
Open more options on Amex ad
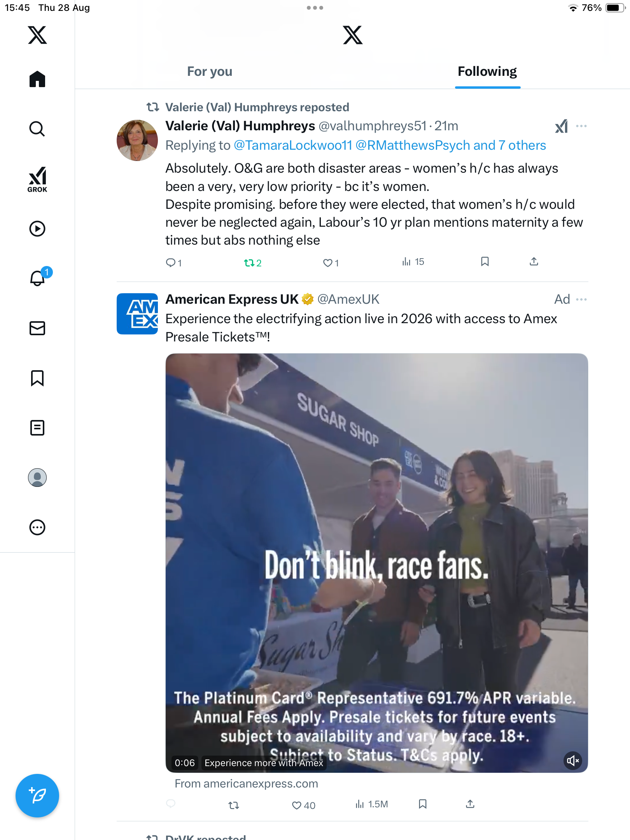[x=581, y=299]
